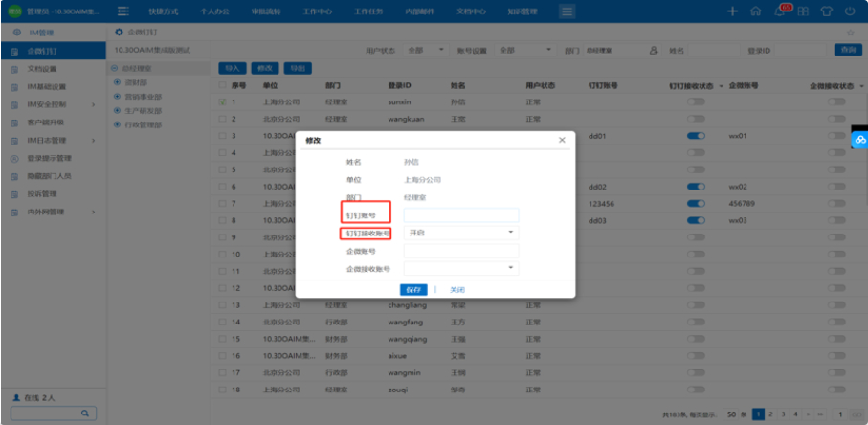Open the 用户状态 filter dropdown
This screenshot has height=425, width=868.
tap(425, 49)
